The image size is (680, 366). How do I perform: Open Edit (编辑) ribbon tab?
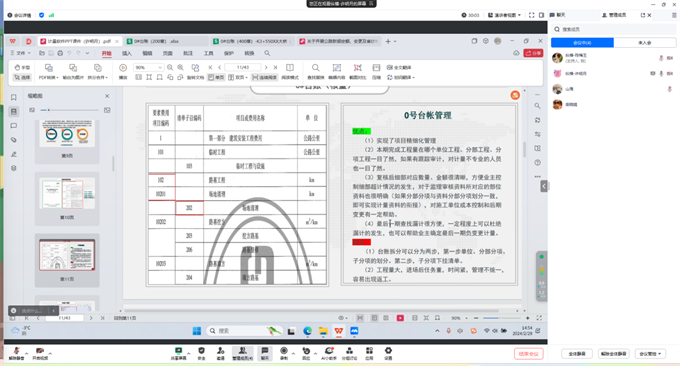(147, 53)
